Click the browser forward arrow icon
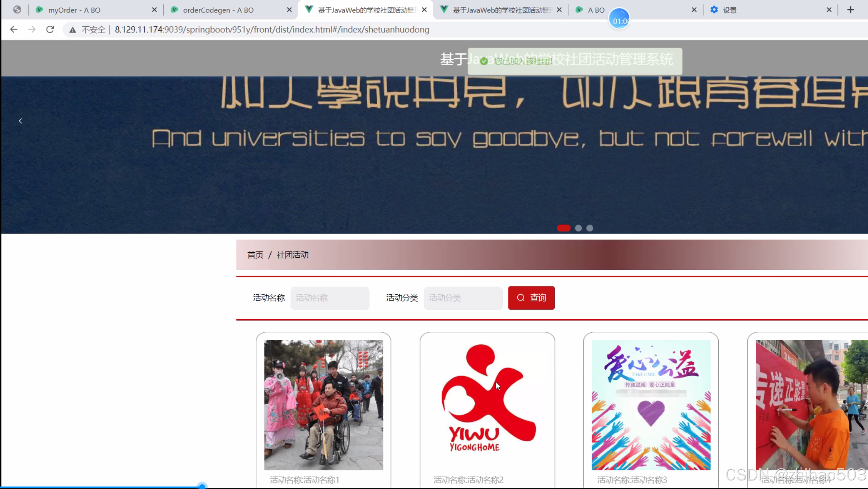 [32, 30]
